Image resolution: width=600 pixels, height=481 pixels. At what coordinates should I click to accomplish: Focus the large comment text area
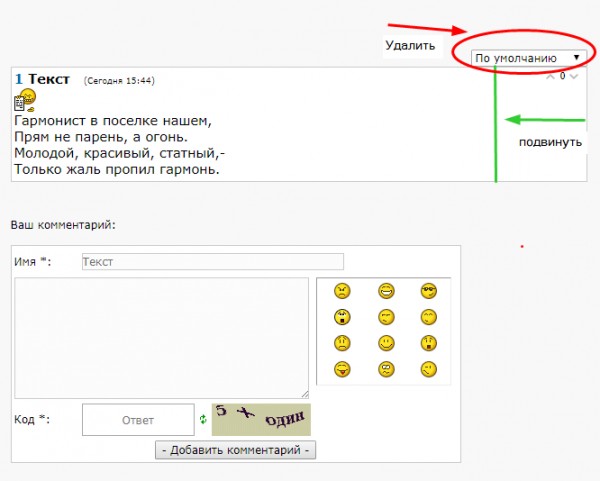coord(161,338)
